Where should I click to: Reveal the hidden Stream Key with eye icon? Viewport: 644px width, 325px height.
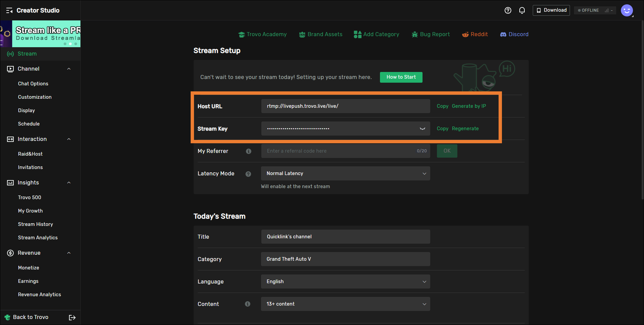coord(423,129)
